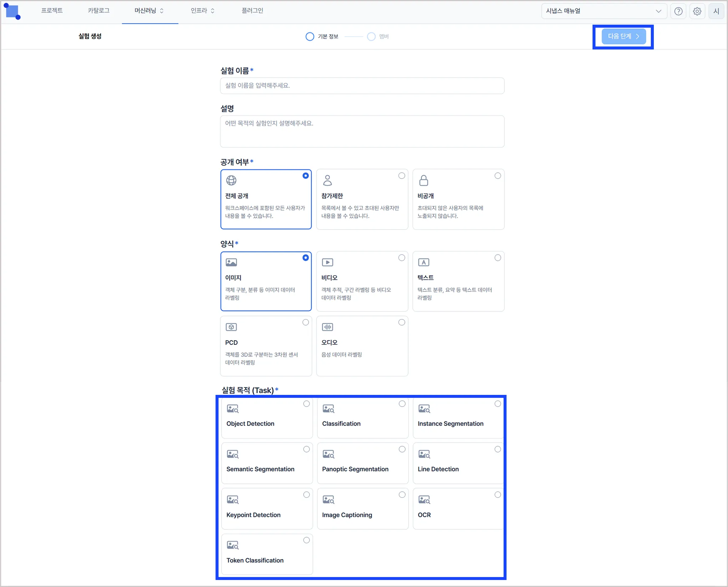Choose the Object Detection task radio button
Image resolution: width=728 pixels, height=587 pixels.
click(x=306, y=404)
